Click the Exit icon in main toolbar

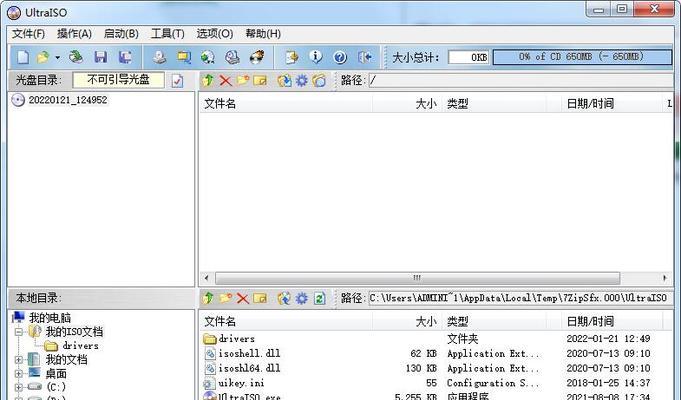click(365, 57)
